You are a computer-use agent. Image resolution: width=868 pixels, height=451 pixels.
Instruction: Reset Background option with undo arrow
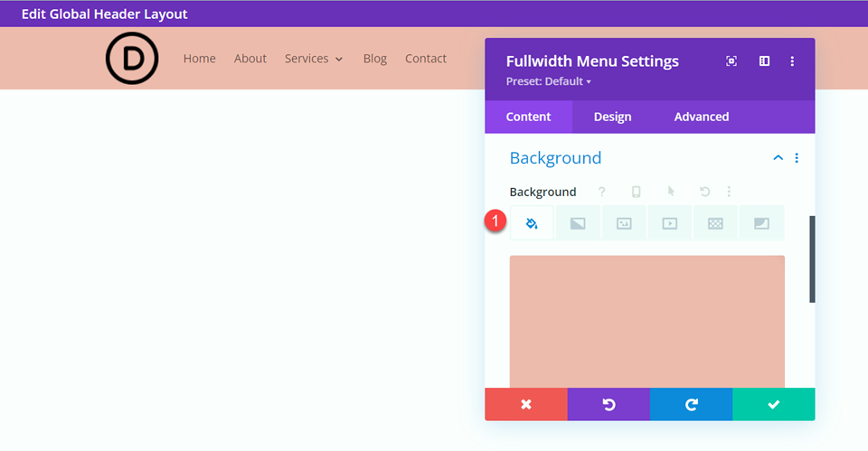pos(704,192)
